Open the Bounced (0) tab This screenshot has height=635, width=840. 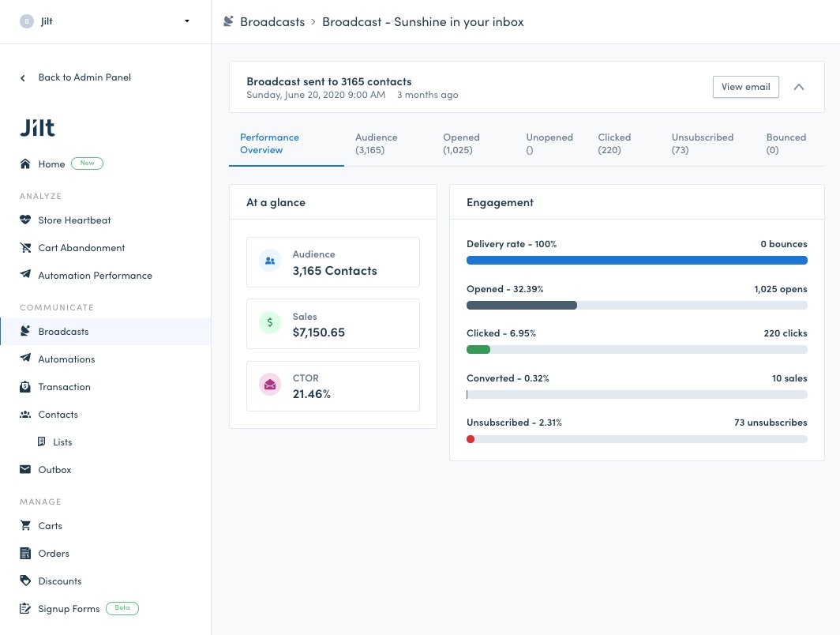[x=786, y=144]
